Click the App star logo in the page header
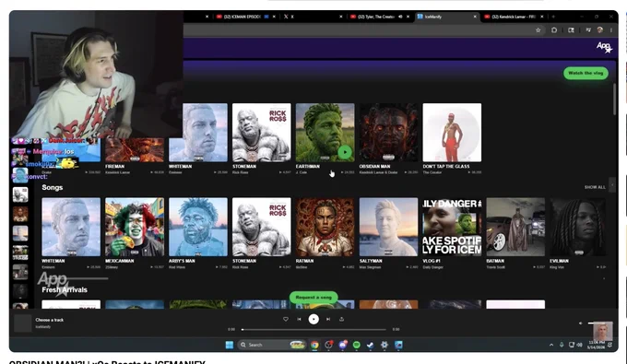Image resolution: width=627 pixels, height=364 pixels. (x=604, y=47)
